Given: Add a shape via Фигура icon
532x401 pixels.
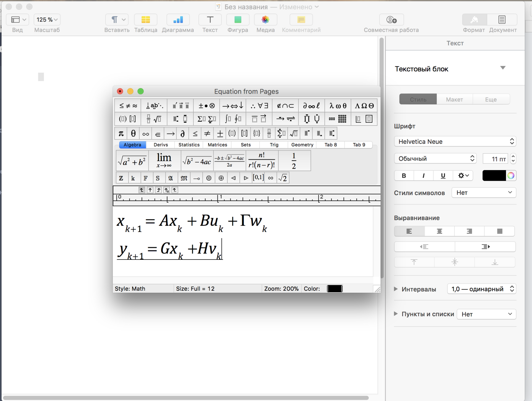Looking at the screenshot, I should click(x=238, y=20).
